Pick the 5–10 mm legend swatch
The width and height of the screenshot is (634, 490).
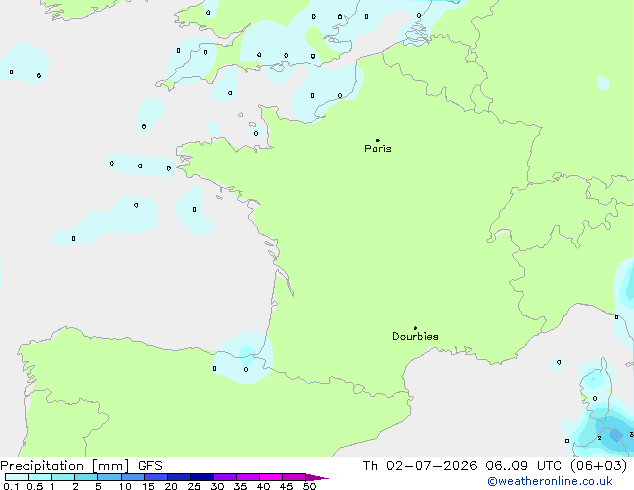109,477
